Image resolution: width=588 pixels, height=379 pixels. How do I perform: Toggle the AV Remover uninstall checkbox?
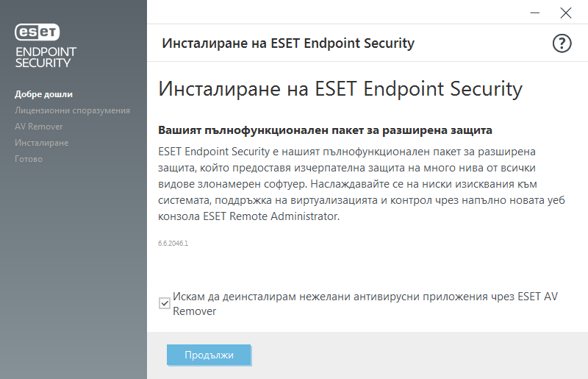tap(165, 302)
